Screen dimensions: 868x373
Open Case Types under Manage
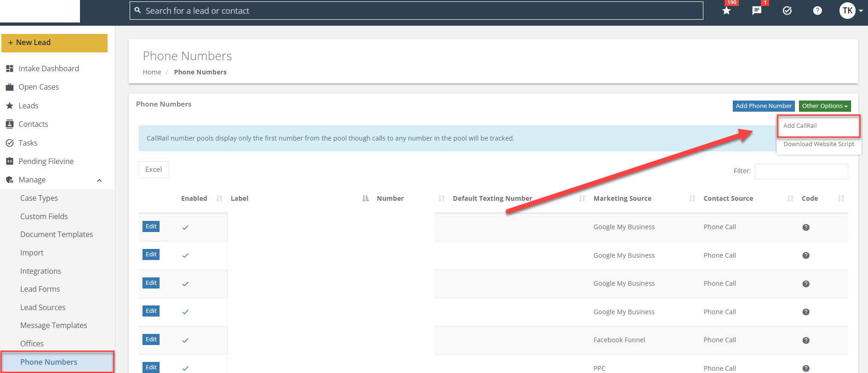click(x=39, y=198)
